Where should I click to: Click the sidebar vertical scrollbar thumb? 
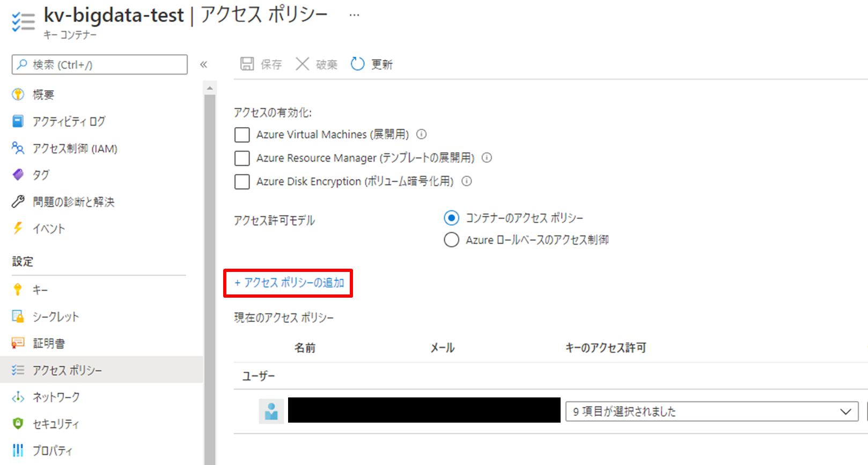point(210,279)
